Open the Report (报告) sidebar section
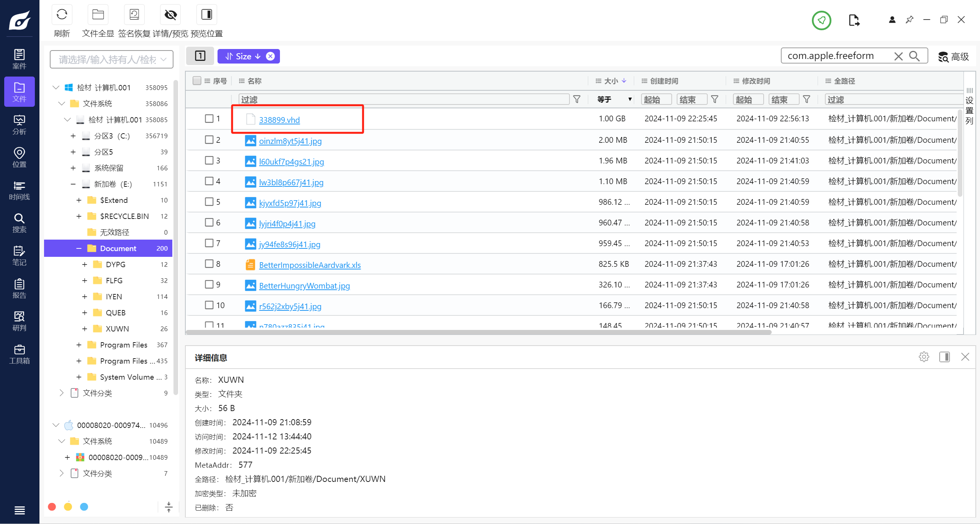The image size is (980, 524). (x=19, y=289)
